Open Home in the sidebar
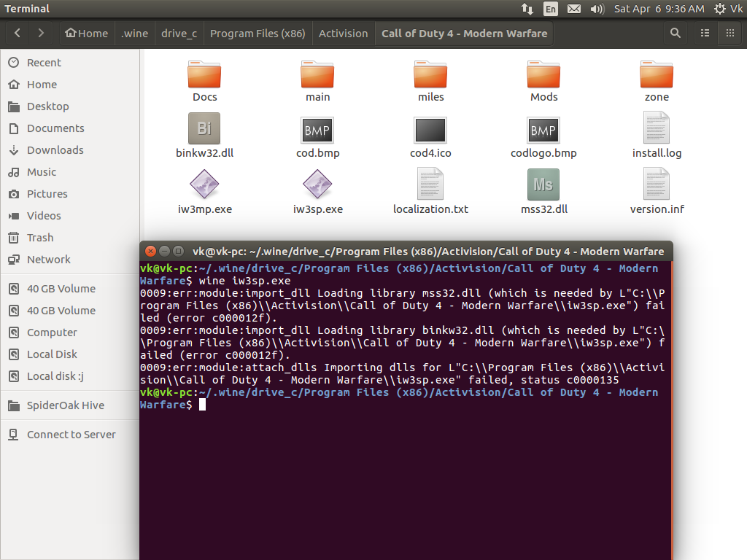This screenshot has width=747, height=560. [70, 85]
